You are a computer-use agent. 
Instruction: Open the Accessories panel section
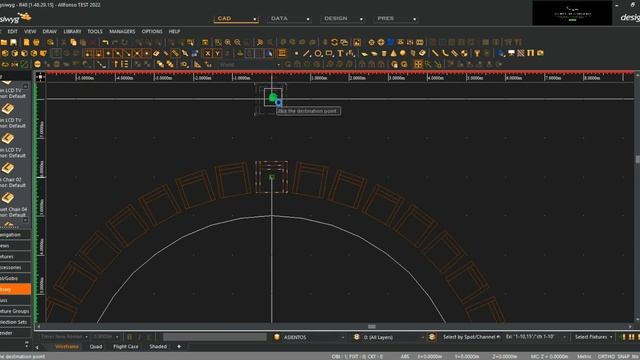pyautogui.click(x=16, y=267)
